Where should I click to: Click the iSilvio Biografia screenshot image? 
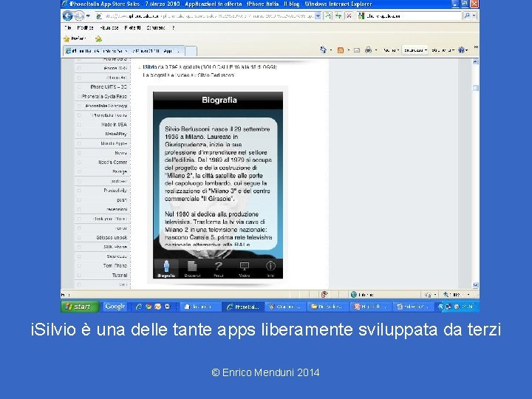point(218,185)
